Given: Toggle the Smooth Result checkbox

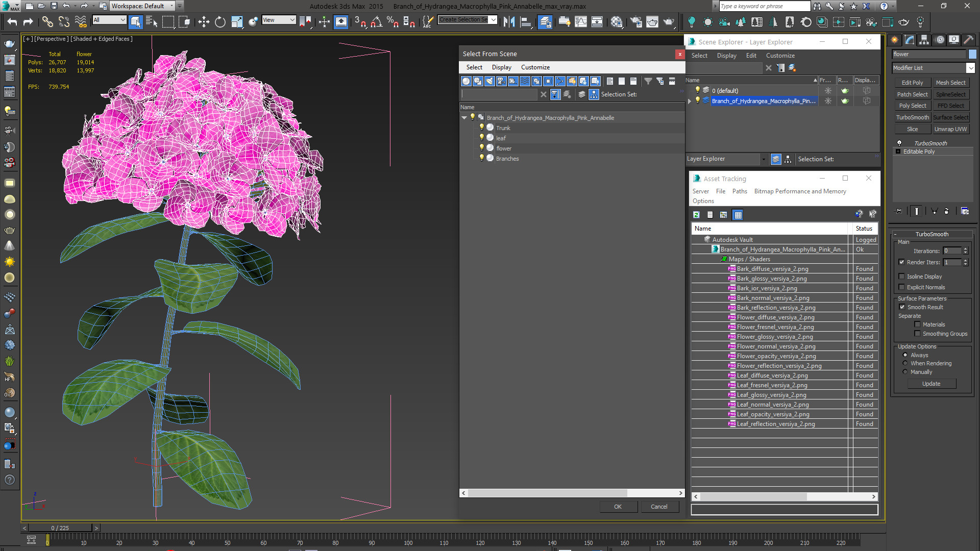Looking at the screenshot, I should click(902, 307).
